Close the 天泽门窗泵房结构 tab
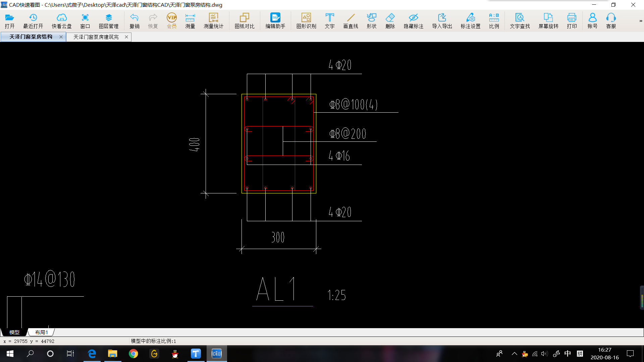Image resolution: width=644 pixels, height=362 pixels. (x=61, y=37)
